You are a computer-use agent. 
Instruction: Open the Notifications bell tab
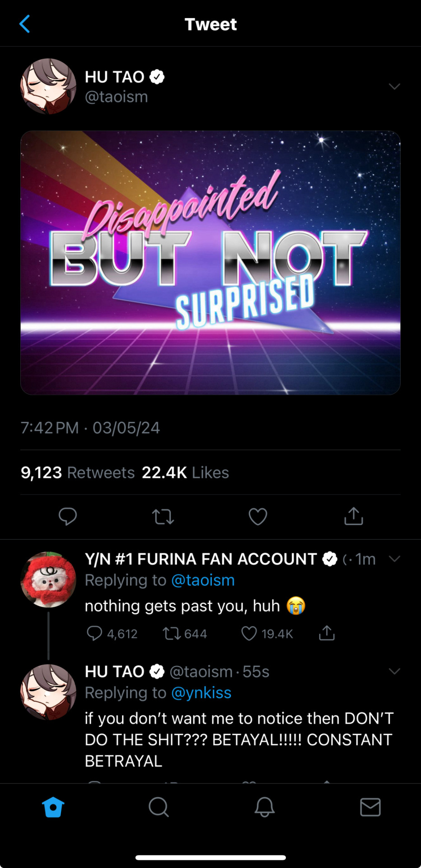point(265,807)
